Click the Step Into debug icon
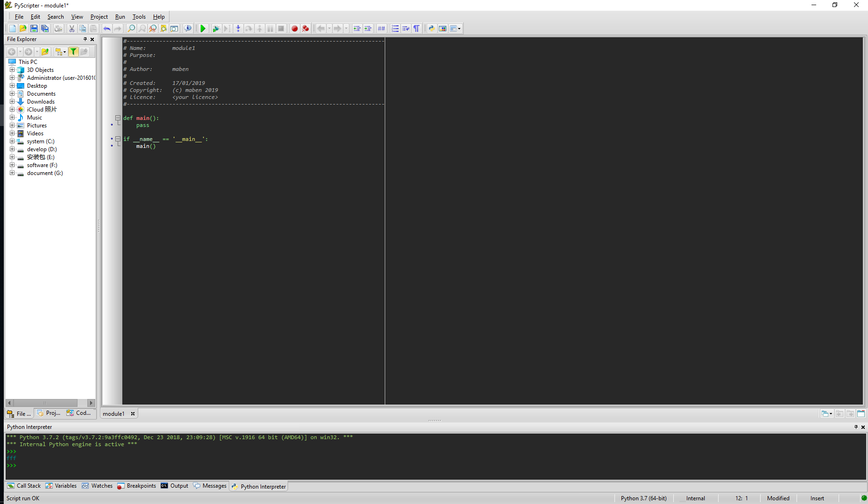Viewport: 868px width, 504px height. (x=238, y=28)
